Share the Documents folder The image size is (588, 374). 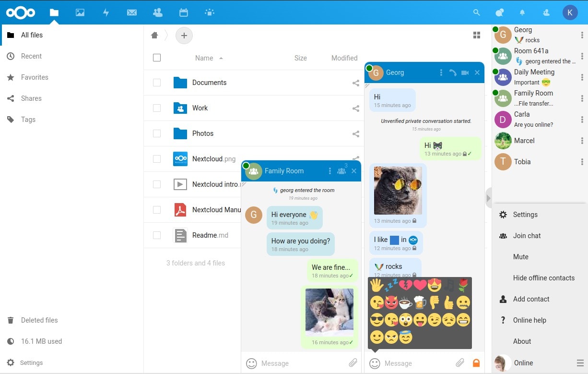tap(356, 83)
